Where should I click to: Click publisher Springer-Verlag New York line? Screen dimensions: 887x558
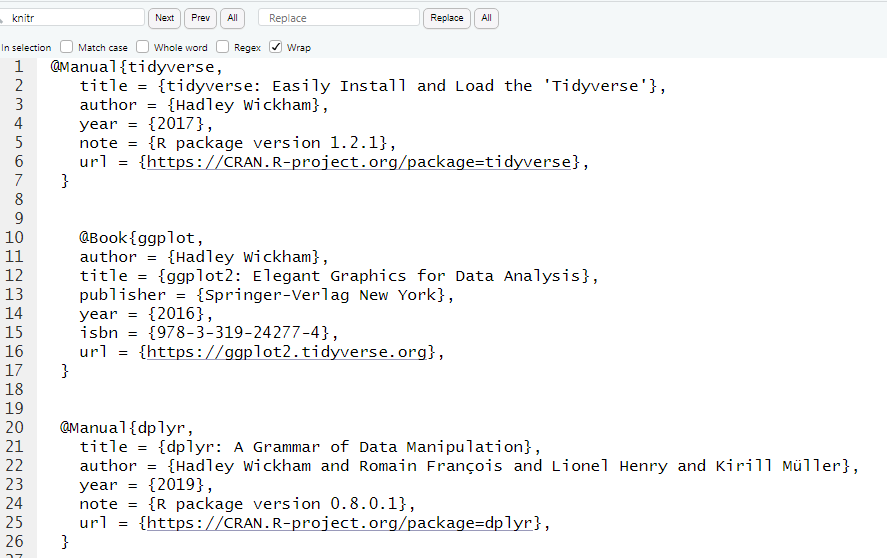click(266, 295)
